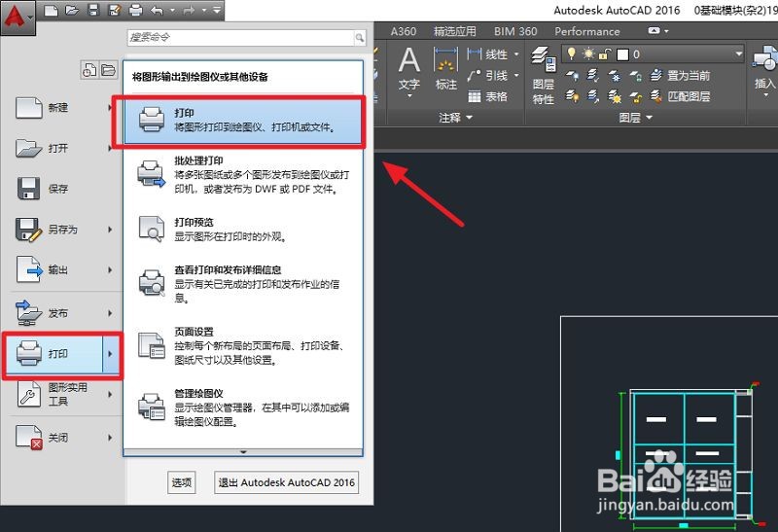Expand the 发布 submenu arrow
Viewport: 778px width, 532px height.
(x=110, y=313)
